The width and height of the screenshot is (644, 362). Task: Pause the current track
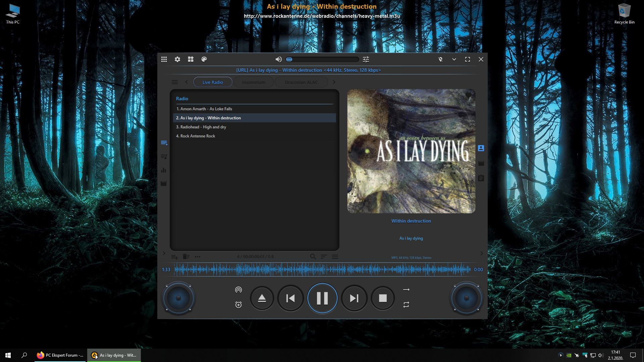click(x=322, y=298)
